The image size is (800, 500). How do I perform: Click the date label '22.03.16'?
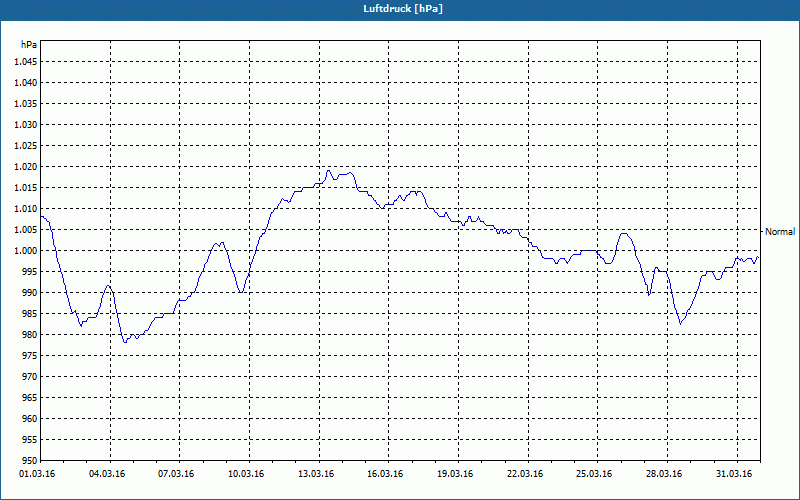point(525,474)
